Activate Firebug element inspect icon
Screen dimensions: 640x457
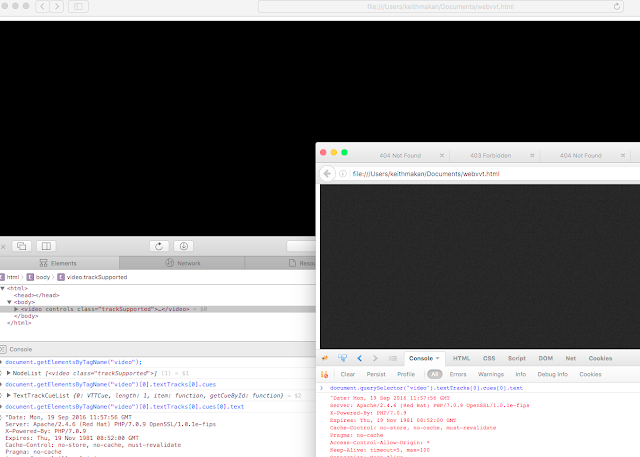[342, 358]
